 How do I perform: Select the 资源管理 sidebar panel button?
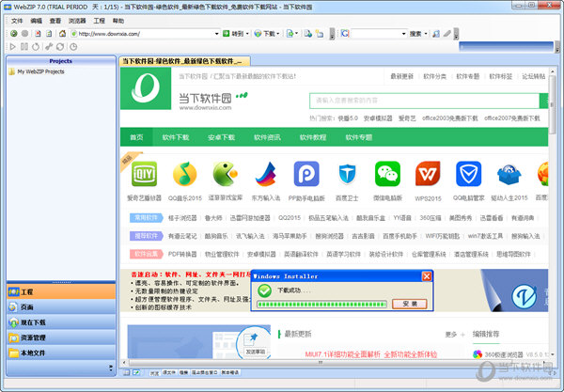(x=61, y=337)
